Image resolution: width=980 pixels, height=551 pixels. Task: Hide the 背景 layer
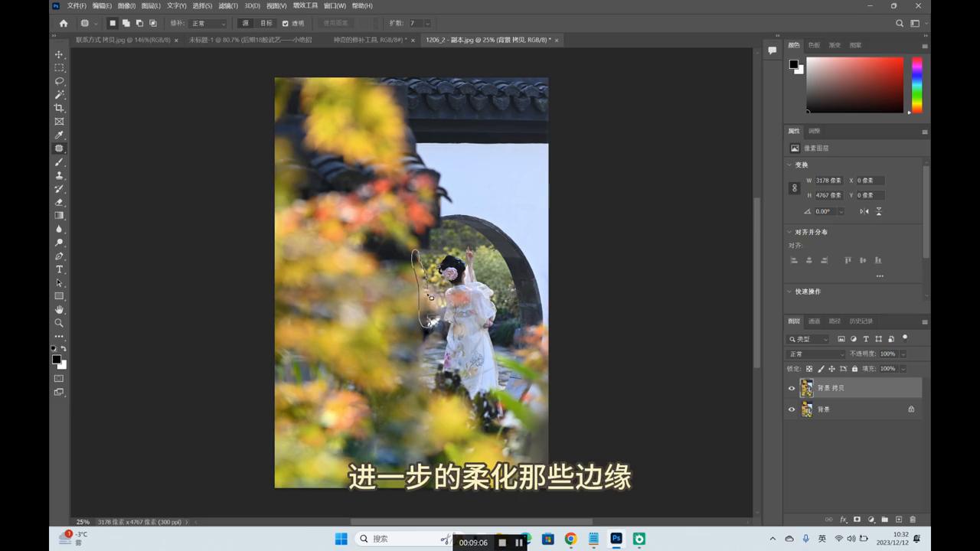792,409
